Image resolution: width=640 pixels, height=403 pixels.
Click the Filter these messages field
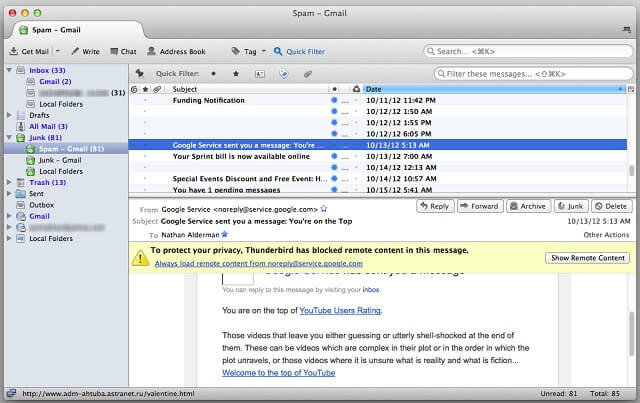(x=533, y=74)
